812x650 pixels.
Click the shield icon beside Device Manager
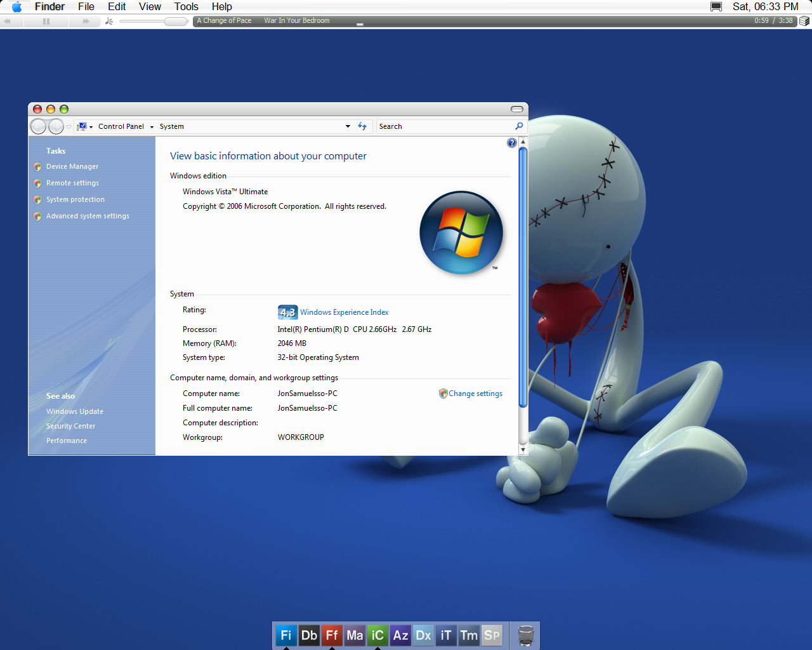pyautogui.click(x=37, y=167)
